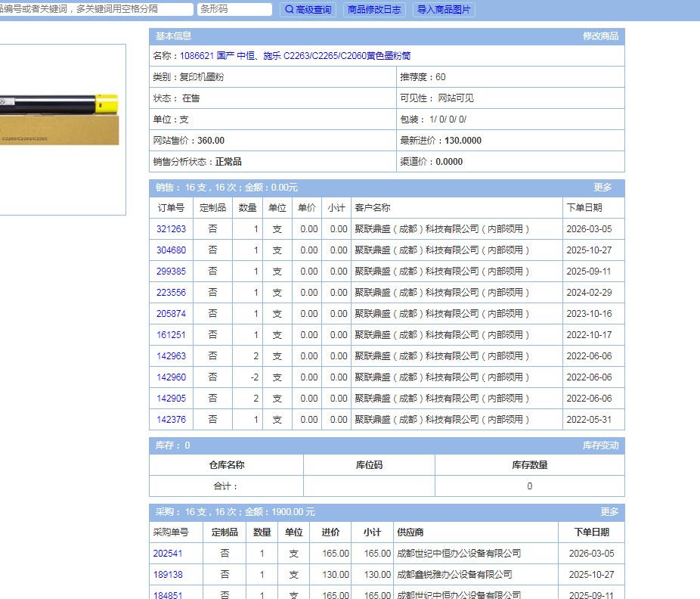Viewport: 700px width, 599px height.
Task: Open purchase order 189138
Action: [x=168, y=575]
